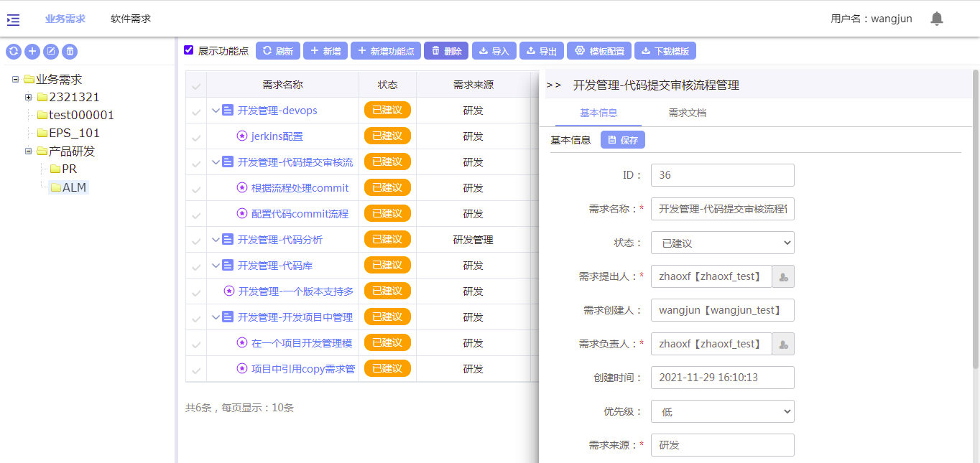Click the notification bell icon
Image resolution: width=980 pixels, height=463 pixels.
936,19
